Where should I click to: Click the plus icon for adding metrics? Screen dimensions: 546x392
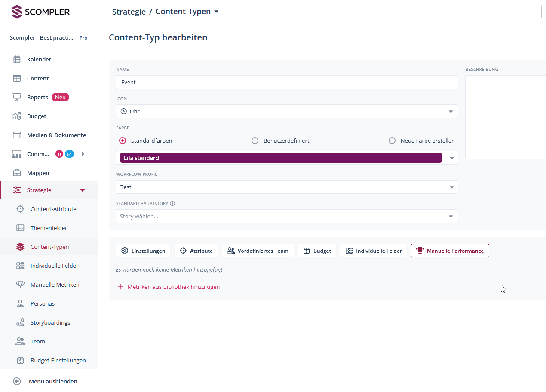[x=121, y=287]
